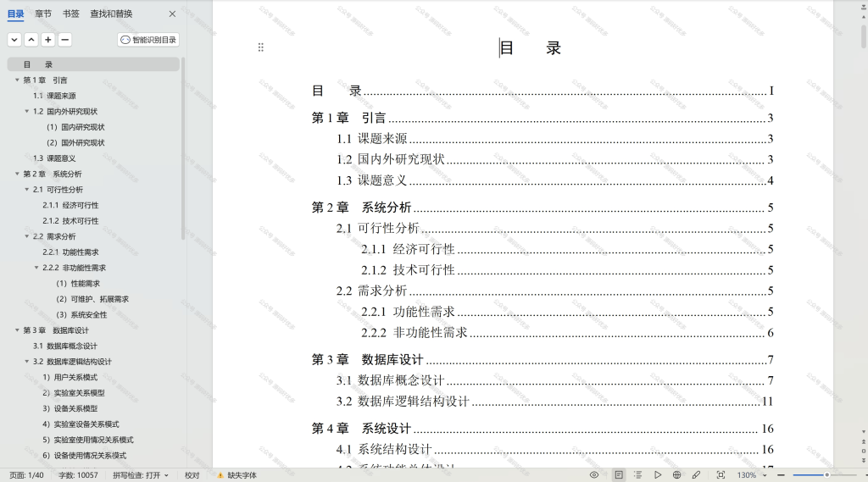Select 2.1.1 经济可行性 in outline
This screenshot has height=482, width=868.
click(x=71, y=205)
